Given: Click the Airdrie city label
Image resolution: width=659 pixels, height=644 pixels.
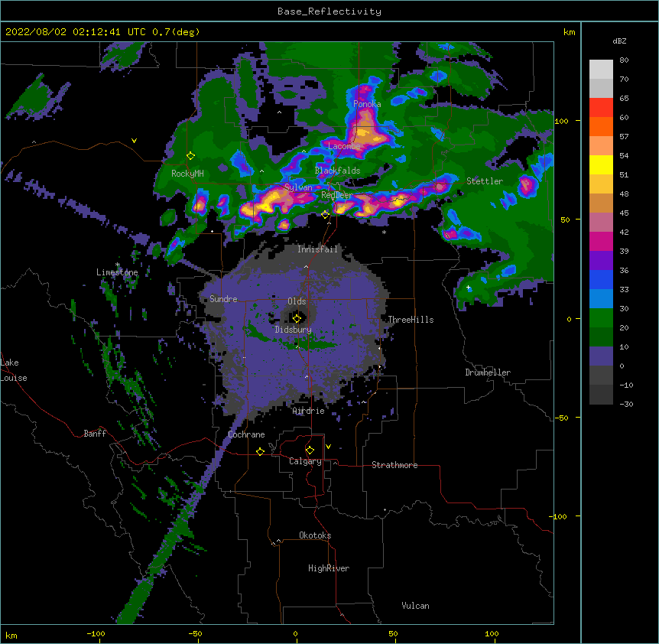Looking at the screenshot, I should point(308,411).
